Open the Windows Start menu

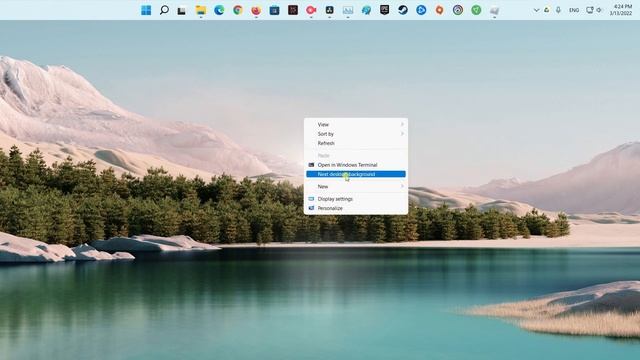click(x=146, y=10)
